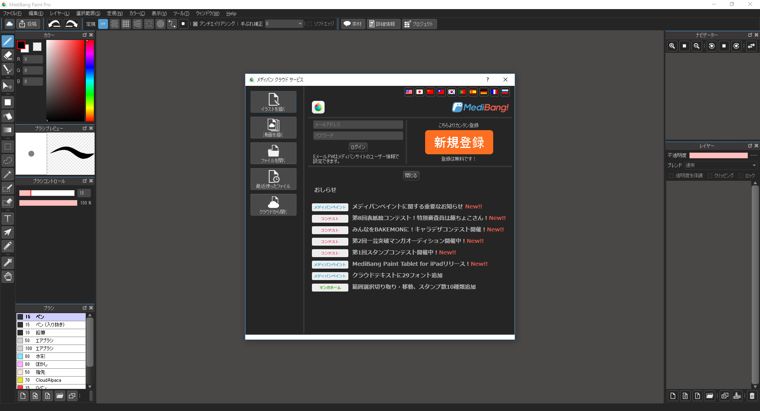This screenshot has width=760, height=411.
Task: Choose the Eyedropper tool
Action: 7,263
